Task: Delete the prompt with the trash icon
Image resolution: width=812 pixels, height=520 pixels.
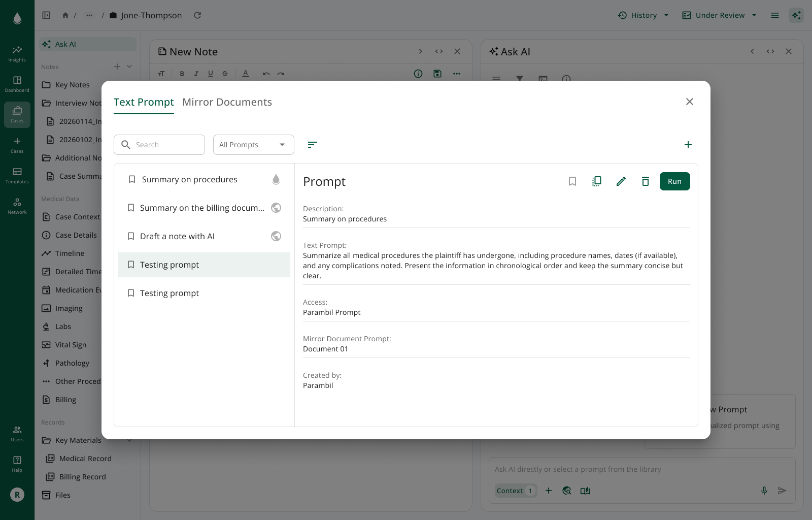Action: pyautogui.click(x=645, y=181)
